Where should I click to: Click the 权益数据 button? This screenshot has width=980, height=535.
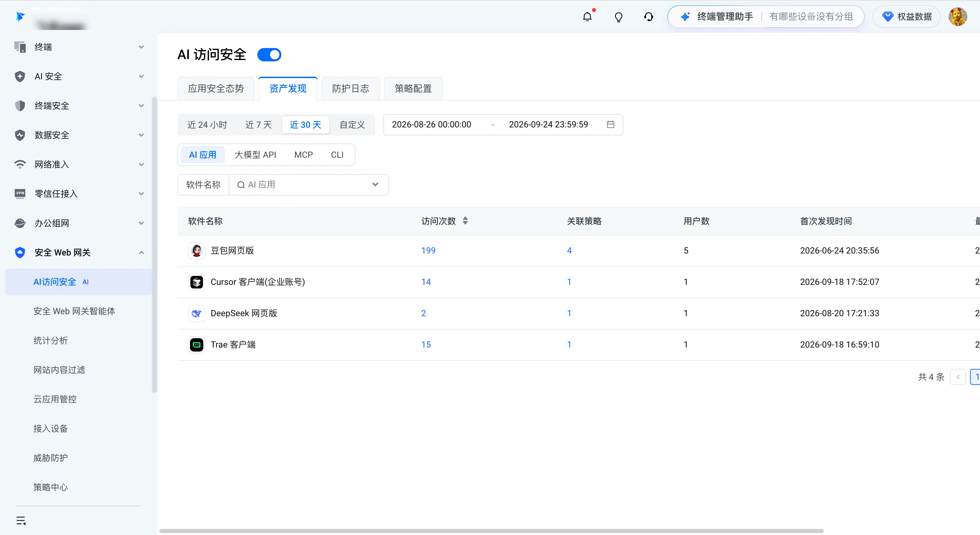pos(907,17)
